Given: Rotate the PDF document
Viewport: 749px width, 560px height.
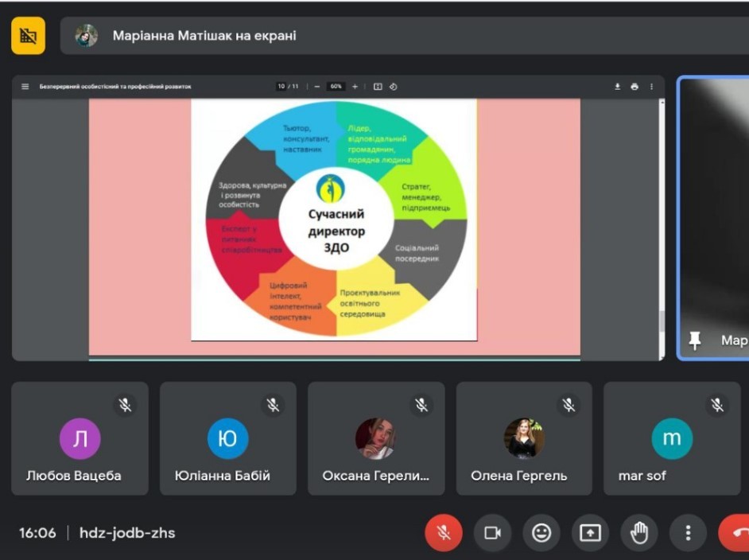Looking at the screenshot, I should pyautogui.click(x=393, y=87).
